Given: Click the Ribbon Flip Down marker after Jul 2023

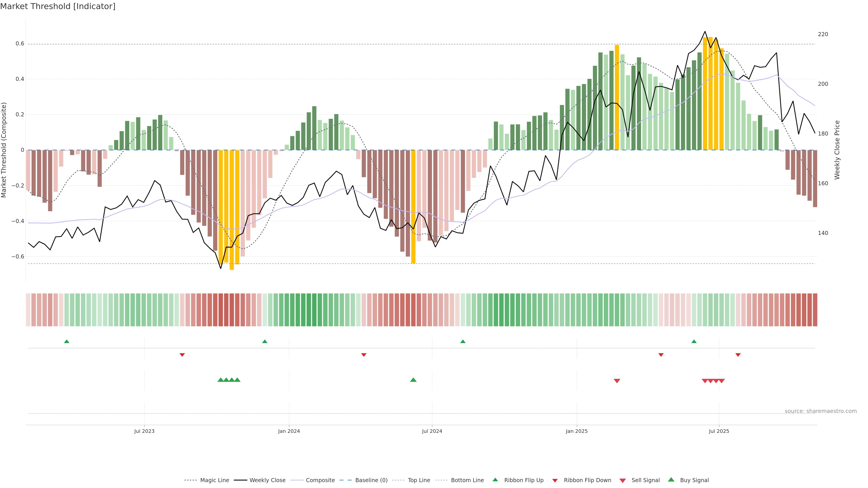Looking at the screenshot, I should [x=182, y=355].
